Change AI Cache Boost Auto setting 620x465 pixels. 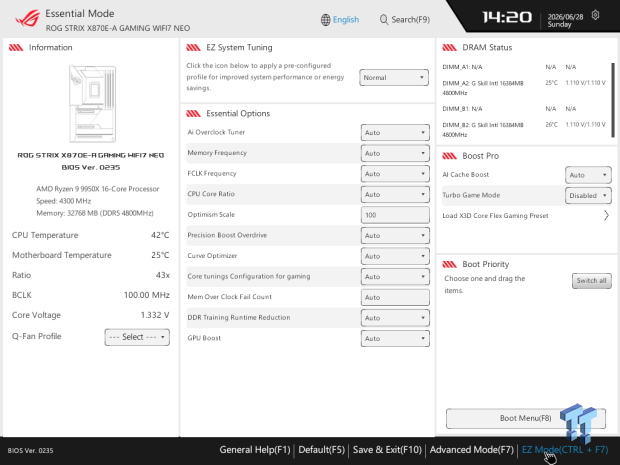[588, 175]
